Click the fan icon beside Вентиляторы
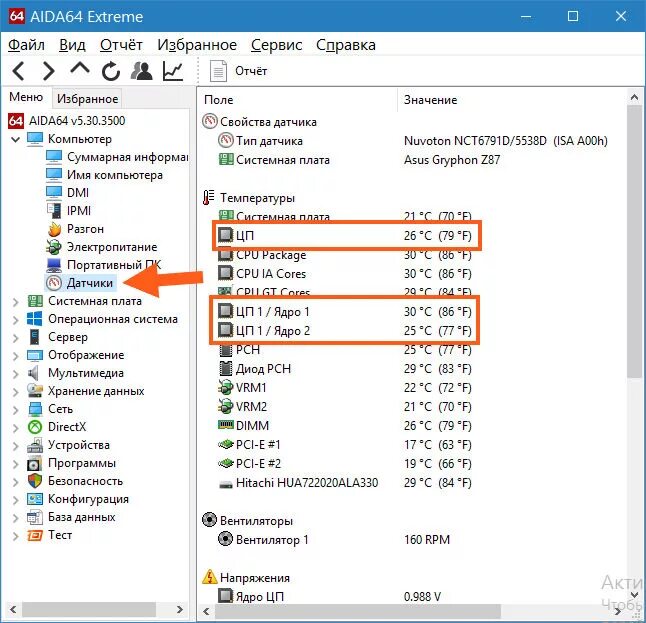Image resolution: width=646 pixels, height=623 pixels. click(x=209, y=520)
